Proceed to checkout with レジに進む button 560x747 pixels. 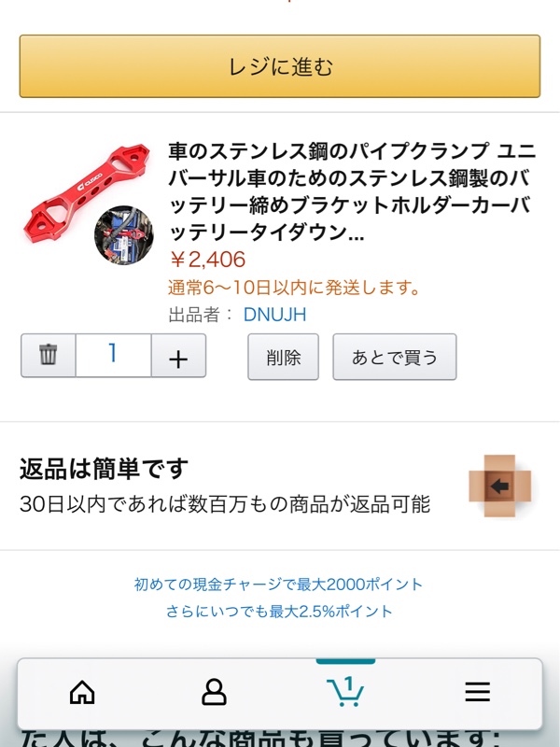click(280, 66)
